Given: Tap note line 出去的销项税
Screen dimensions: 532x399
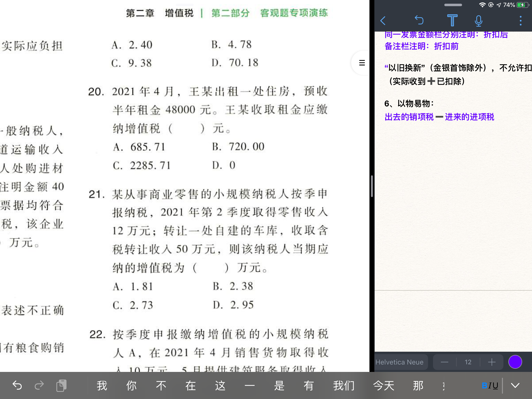Looking at the screenshot, I should point(409,117).
